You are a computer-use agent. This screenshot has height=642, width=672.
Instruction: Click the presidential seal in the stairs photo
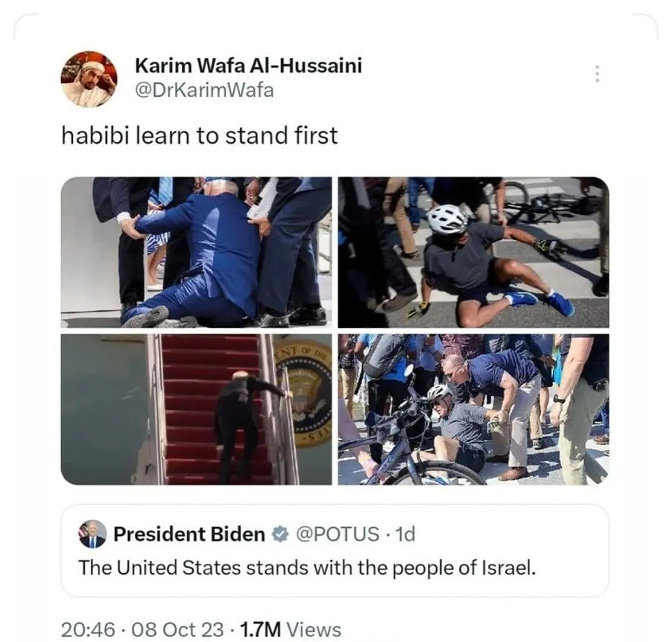coord(306,393)
